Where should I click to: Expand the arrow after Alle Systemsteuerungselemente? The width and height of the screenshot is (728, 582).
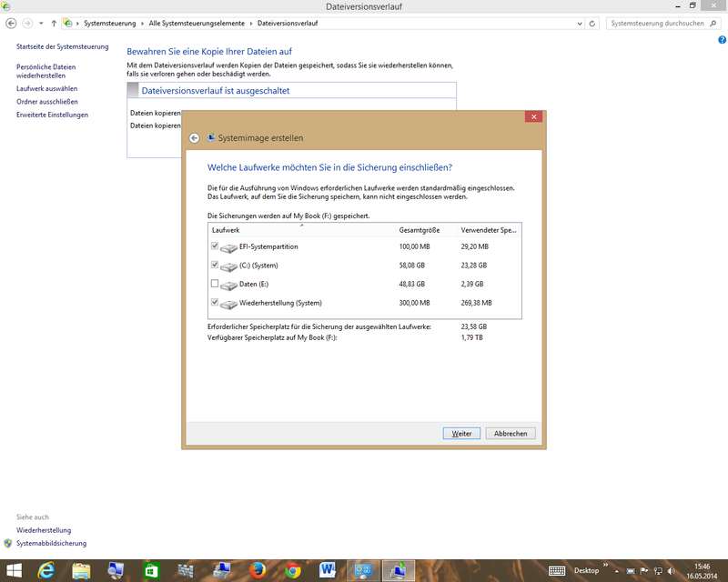click(251, 24)
